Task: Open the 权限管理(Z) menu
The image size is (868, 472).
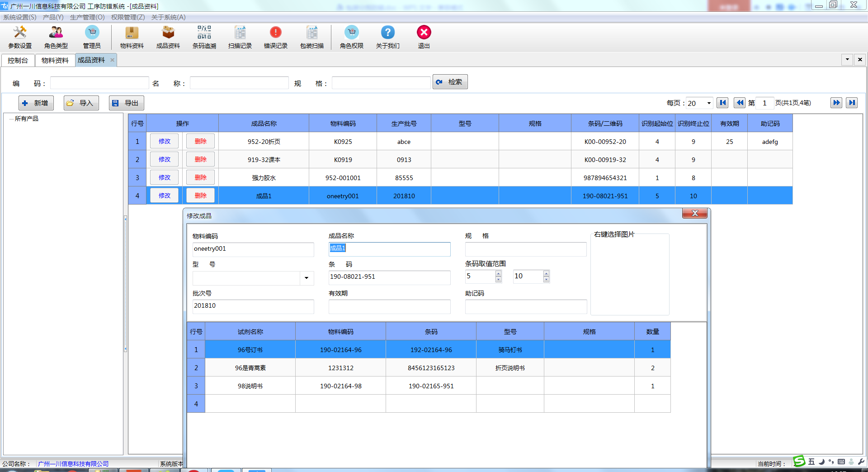Action: point(128,17)
